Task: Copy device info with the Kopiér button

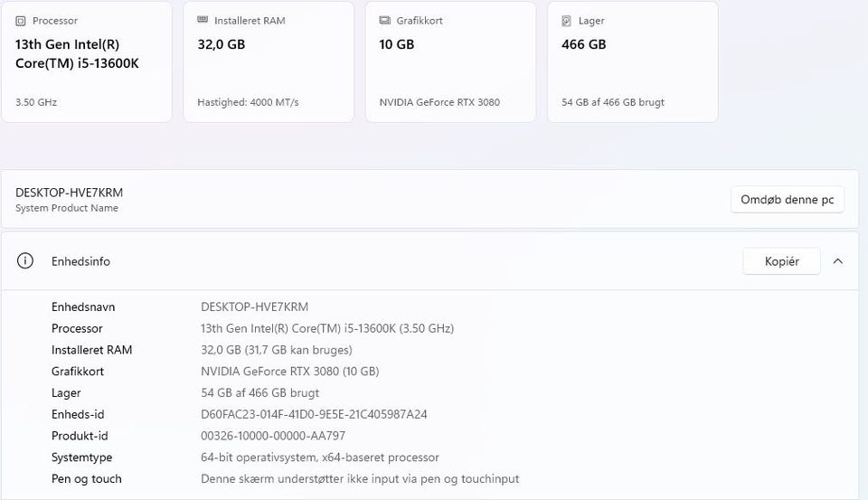Action: (x=781, y=261)
